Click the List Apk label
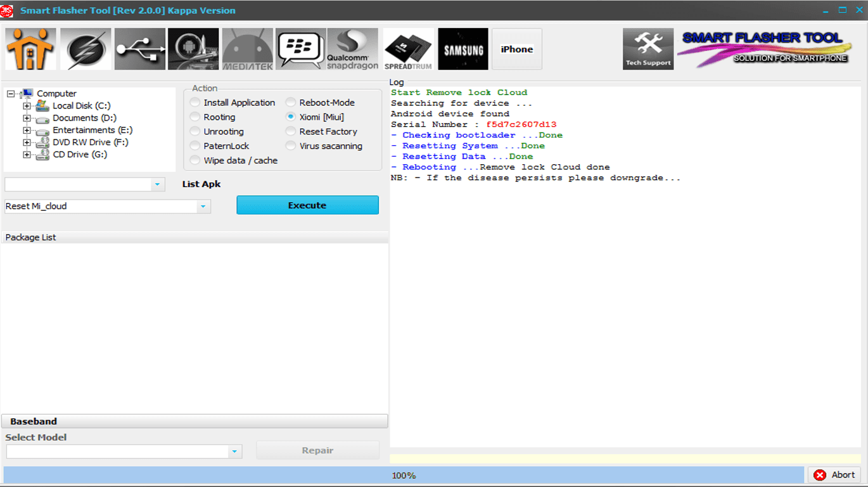Viewport: 868px width, 487px height. 201,185
